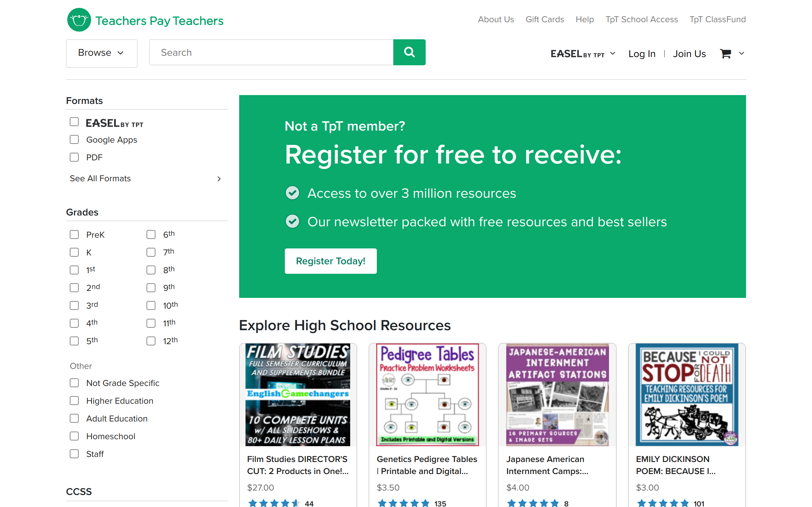Viewport: 812px width, 507px height.
Task: Click the Teachers Pay Teachers apple logo
Action: coord(79,20)
